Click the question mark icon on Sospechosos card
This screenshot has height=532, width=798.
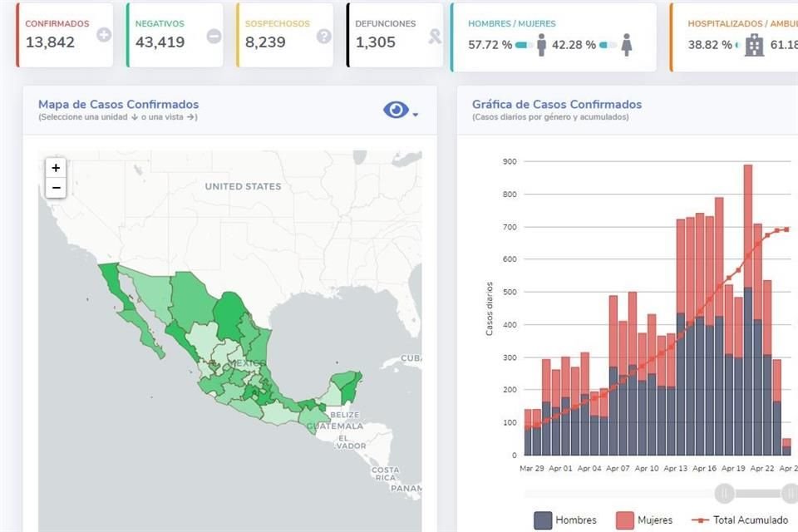pyautogui.click(x=324, y=36)
